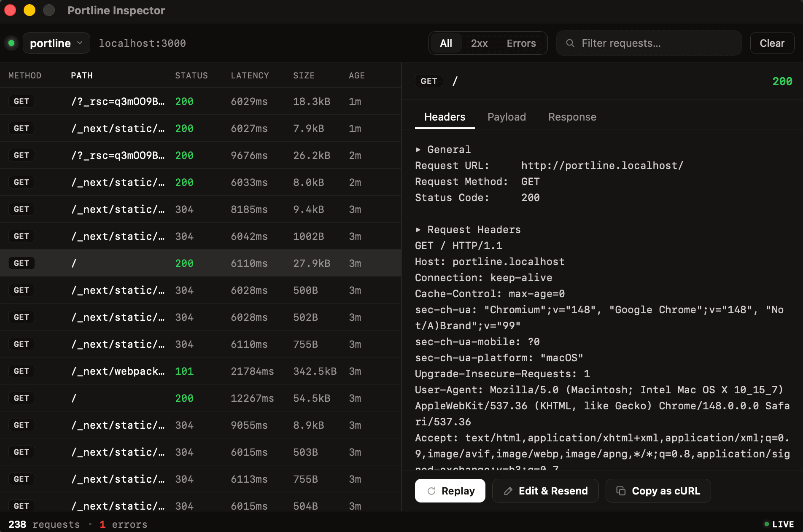Click the localhost:3000 address label
The width and height of the screenshot is (803, 532).
tap(142, 43)
